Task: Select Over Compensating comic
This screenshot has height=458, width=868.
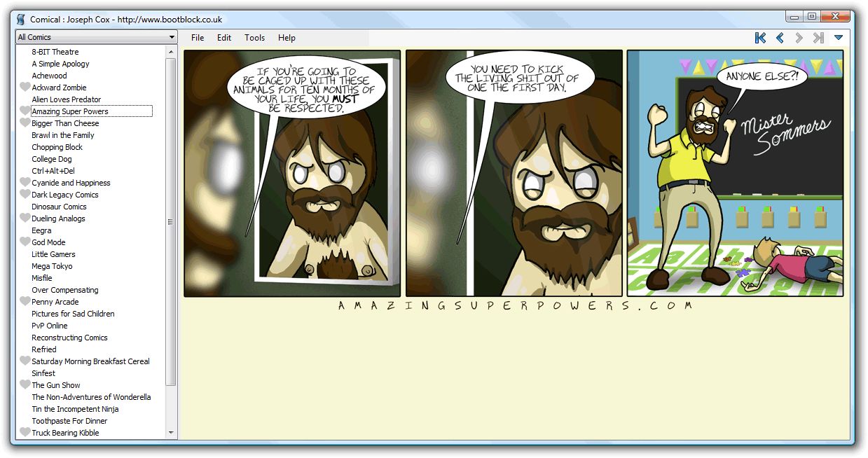Action: [x=64, y=290]
